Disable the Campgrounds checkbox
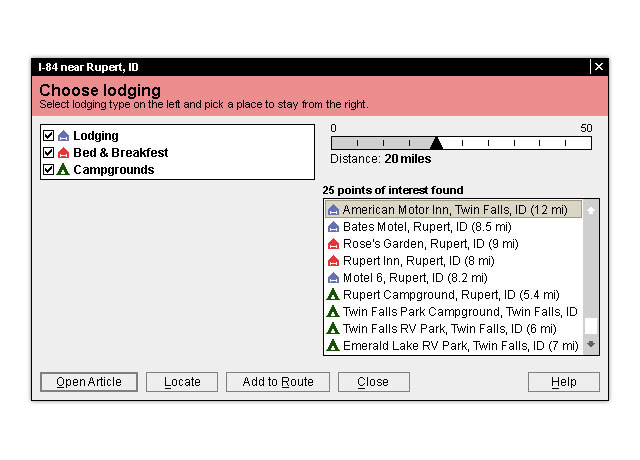The image size is (640, 460). (x=48, y=170)
